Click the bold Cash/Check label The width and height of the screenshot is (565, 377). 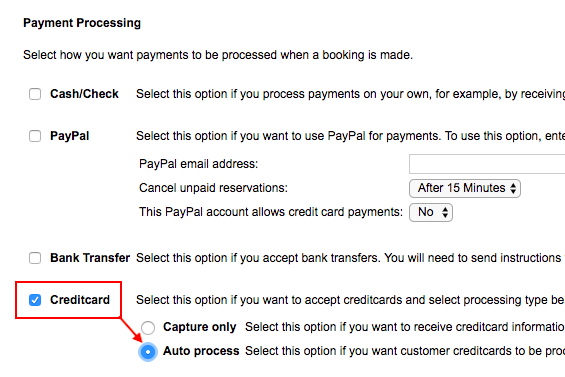pyautogui.click(x=84, y=94)
